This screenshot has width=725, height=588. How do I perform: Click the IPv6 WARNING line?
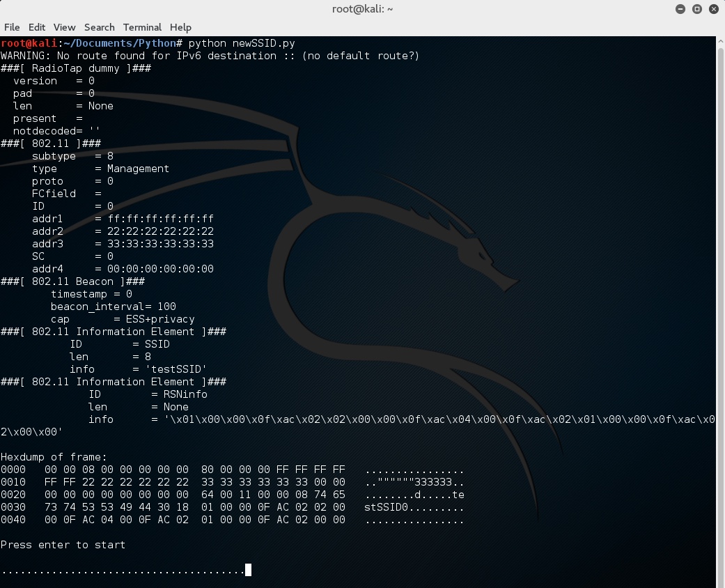pyautogui.click(x=210, y=56)
